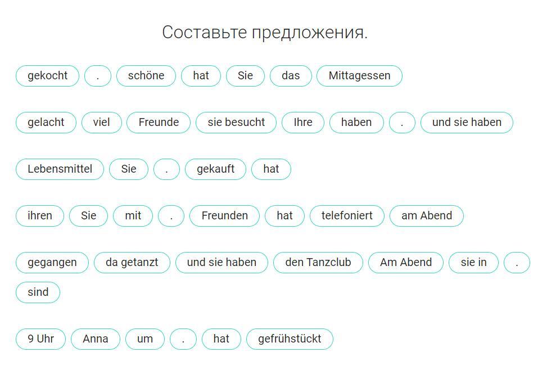
Task: Select the 'ihren' word chip
Action: point(40,216)
